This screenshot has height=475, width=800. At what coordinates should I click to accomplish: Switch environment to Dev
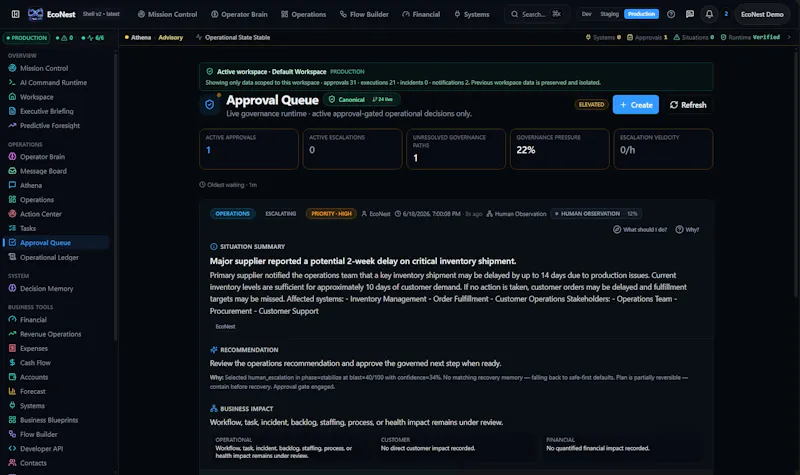point(586,14)
